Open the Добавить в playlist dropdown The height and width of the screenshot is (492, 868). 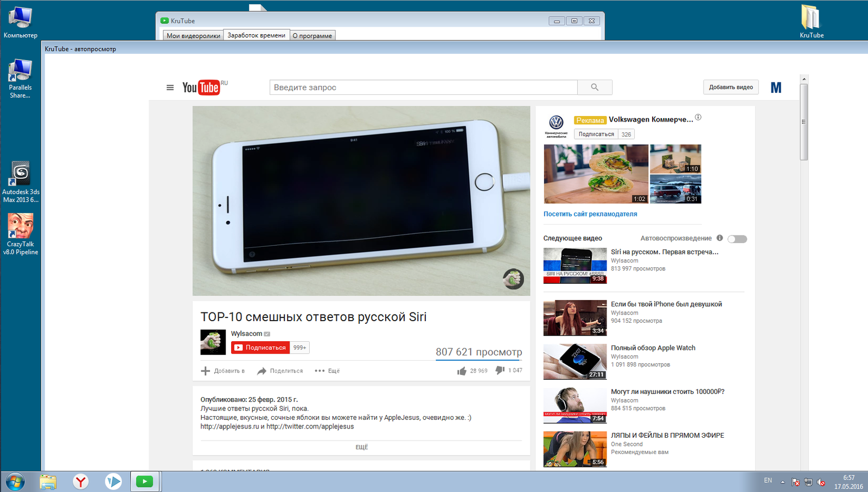click(223, 371)
